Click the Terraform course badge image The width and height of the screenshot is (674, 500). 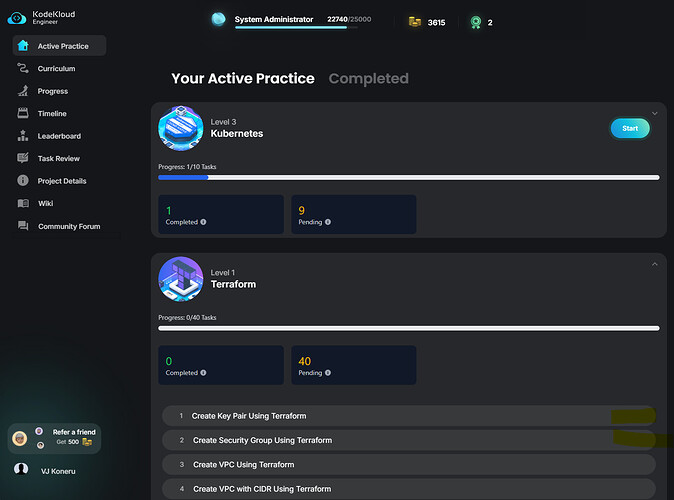(181, 279)
